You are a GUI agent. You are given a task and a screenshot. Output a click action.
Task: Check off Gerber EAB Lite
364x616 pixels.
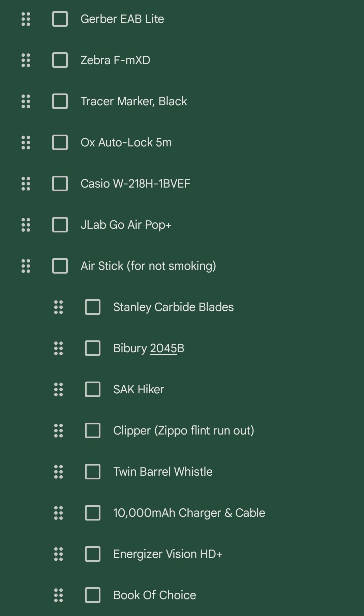[x=60, y=19]
